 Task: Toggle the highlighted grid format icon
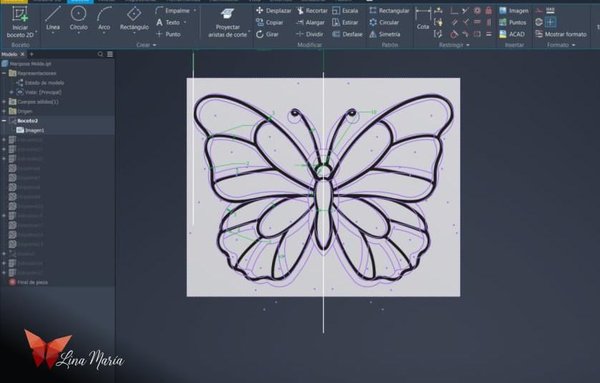click(x=551, y=22)
